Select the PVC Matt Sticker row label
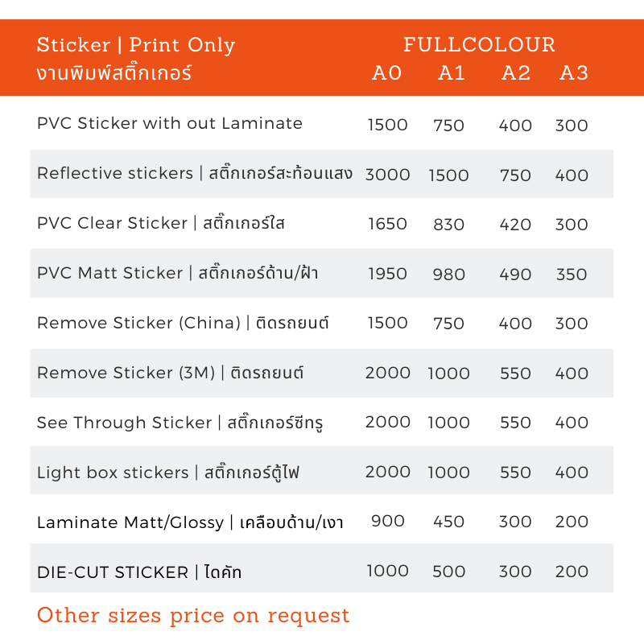This screenshot has width=644, height=644. pos(177,273)
